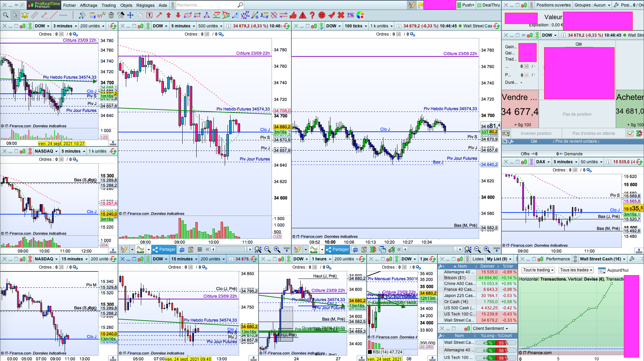
Task: Toggle link group icon on NASDAQ 5 minutes chart
Action: click(x=30, y=151)
